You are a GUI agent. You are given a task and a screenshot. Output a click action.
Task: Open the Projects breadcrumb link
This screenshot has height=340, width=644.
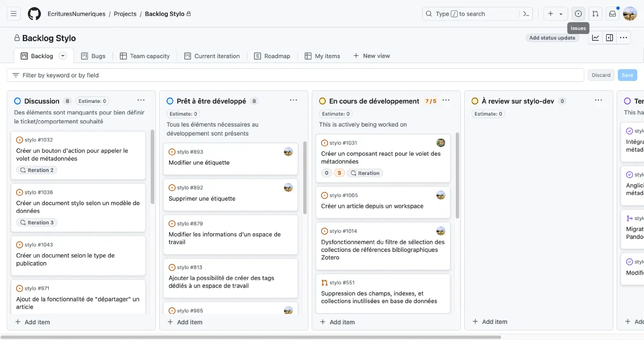point(125,14)
